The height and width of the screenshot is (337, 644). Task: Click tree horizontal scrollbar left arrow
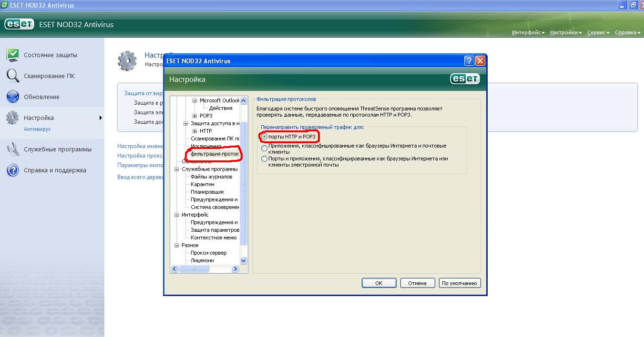(x=174, y=269)
